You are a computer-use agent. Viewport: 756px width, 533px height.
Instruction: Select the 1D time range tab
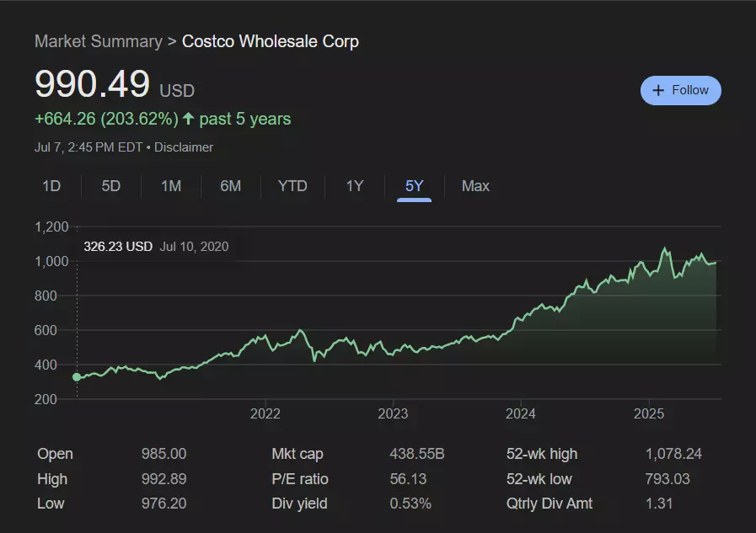[x=51, y=186]
